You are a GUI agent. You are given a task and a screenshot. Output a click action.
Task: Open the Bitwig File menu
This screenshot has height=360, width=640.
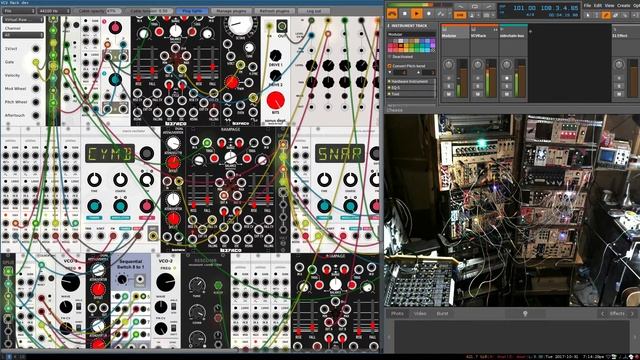587,6
